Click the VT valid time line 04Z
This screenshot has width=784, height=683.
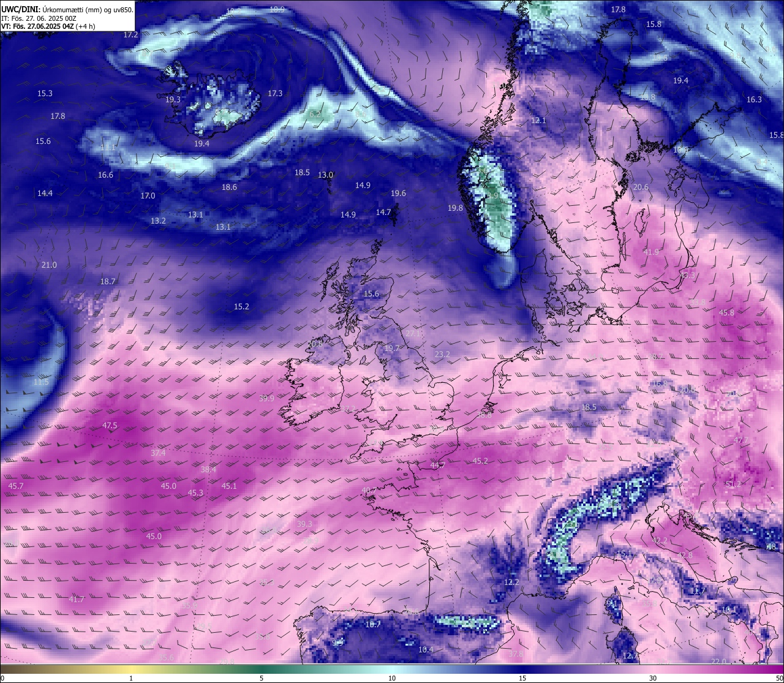[48, 26]
